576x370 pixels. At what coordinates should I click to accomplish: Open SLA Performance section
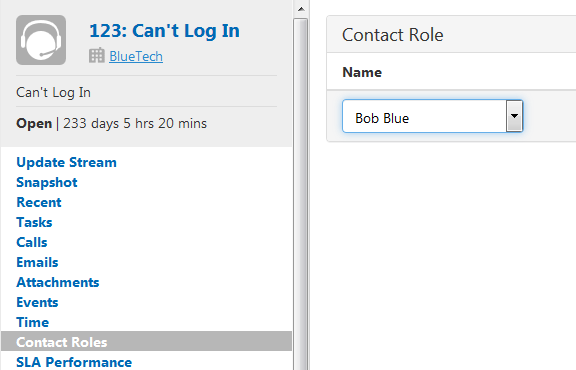(x=74, y=362)
